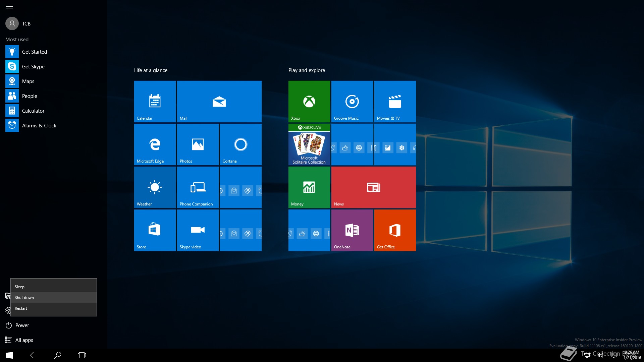
Task: Open the Microsoft Solitaire Collection tile
Action: pyautogui.click(x=309, y=144)
